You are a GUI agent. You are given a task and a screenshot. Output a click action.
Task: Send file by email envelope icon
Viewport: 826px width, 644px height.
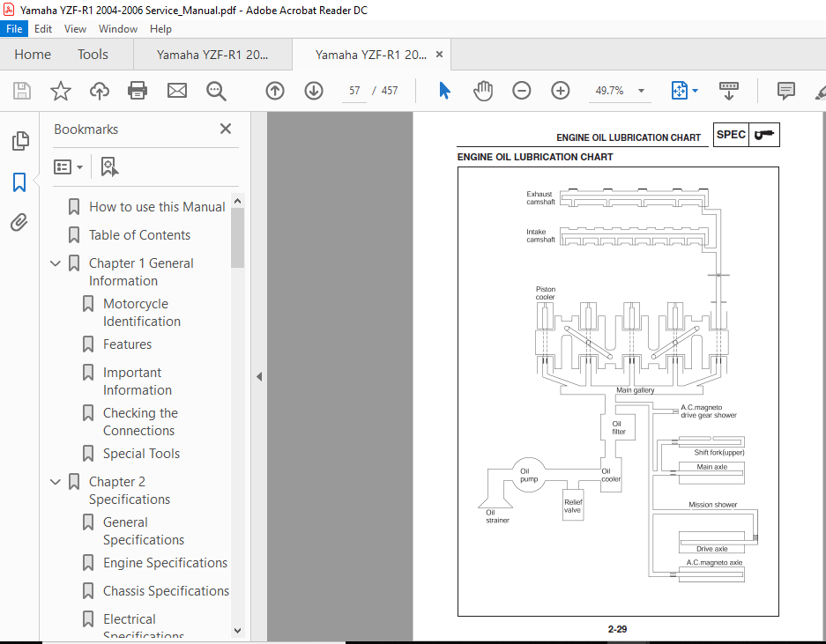tap(177, 91)
